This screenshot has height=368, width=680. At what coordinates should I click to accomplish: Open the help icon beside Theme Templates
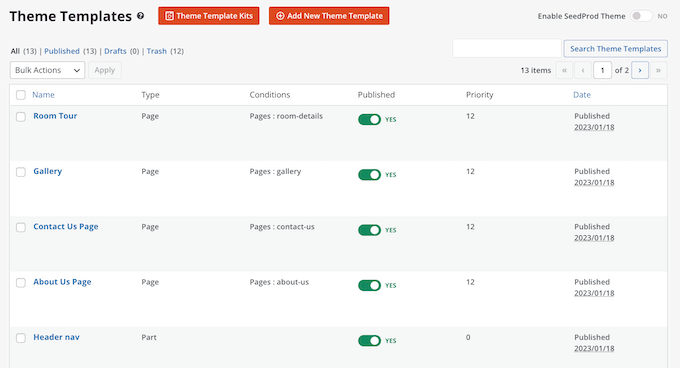(141, 16)
